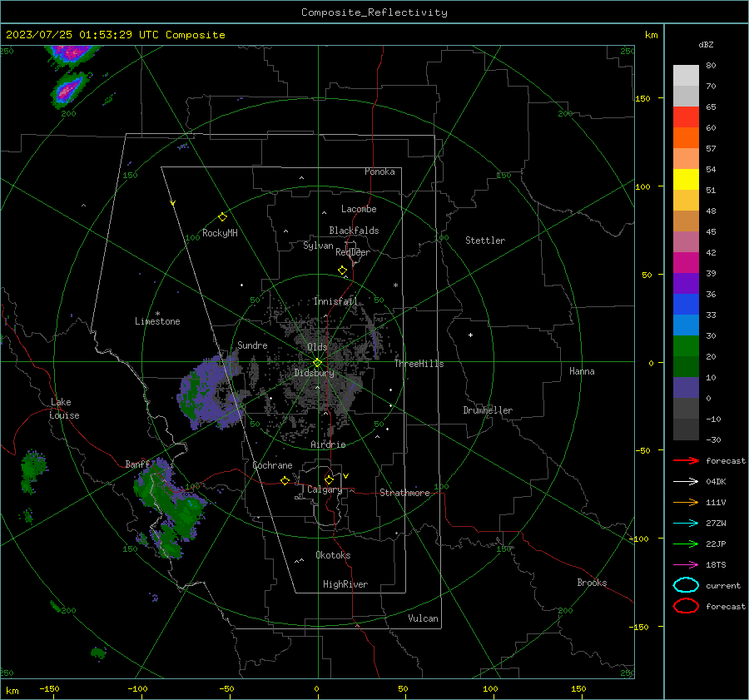Click the radar center marker at Didsbury
The image size is (749, 700).
[x=317, y=362]
